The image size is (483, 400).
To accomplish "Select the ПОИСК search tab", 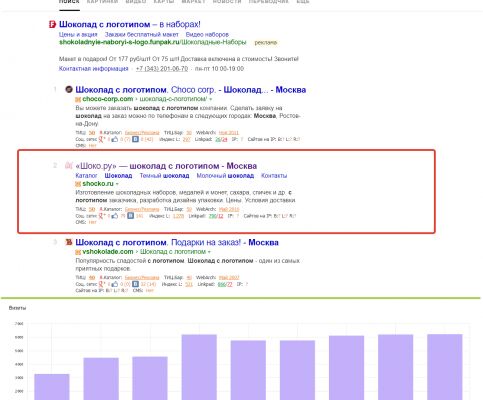I will click(69, 2).
